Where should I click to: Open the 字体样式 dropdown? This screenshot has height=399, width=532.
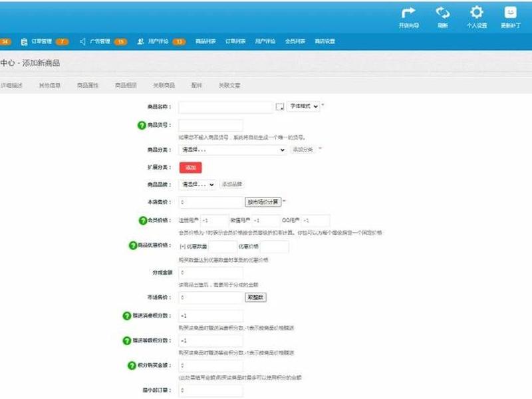click(303, 106)
